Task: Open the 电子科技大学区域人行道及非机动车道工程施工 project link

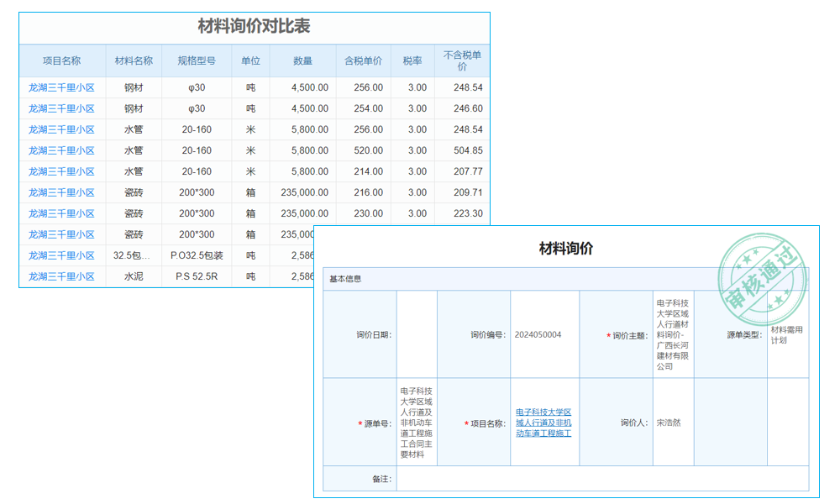Action: [543, 423]
